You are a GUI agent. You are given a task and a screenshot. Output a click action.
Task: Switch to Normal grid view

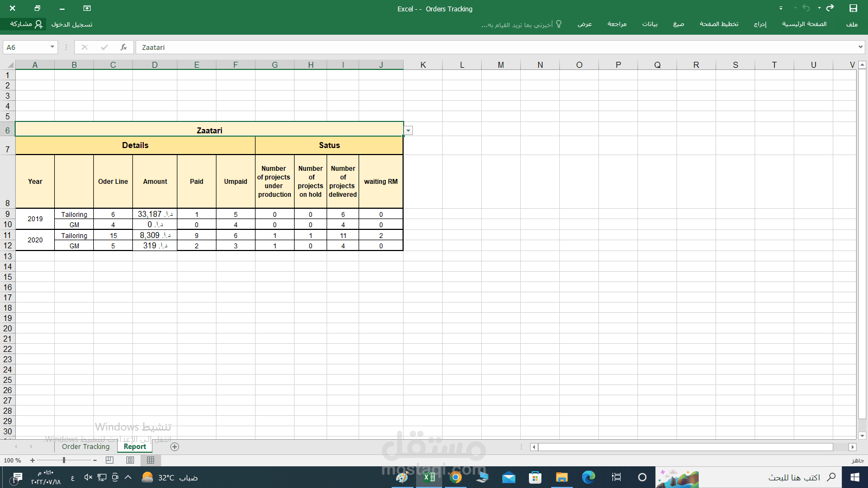tap(150, 460)
